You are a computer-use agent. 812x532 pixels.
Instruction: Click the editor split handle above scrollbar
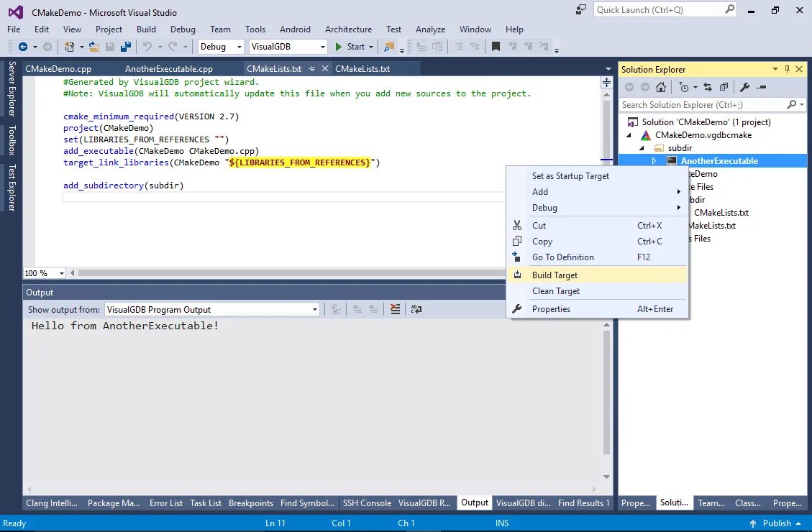606,82
